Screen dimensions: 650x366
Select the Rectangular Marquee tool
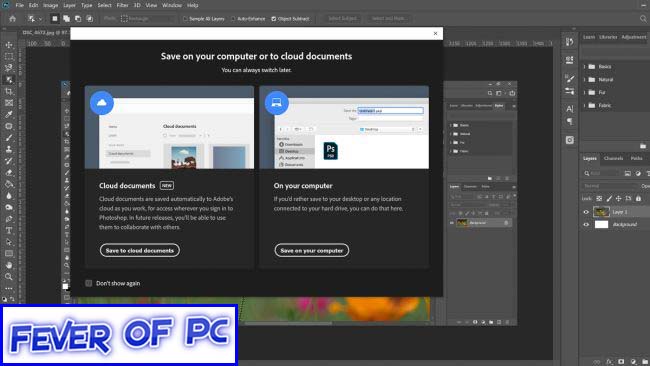[9, 56]
